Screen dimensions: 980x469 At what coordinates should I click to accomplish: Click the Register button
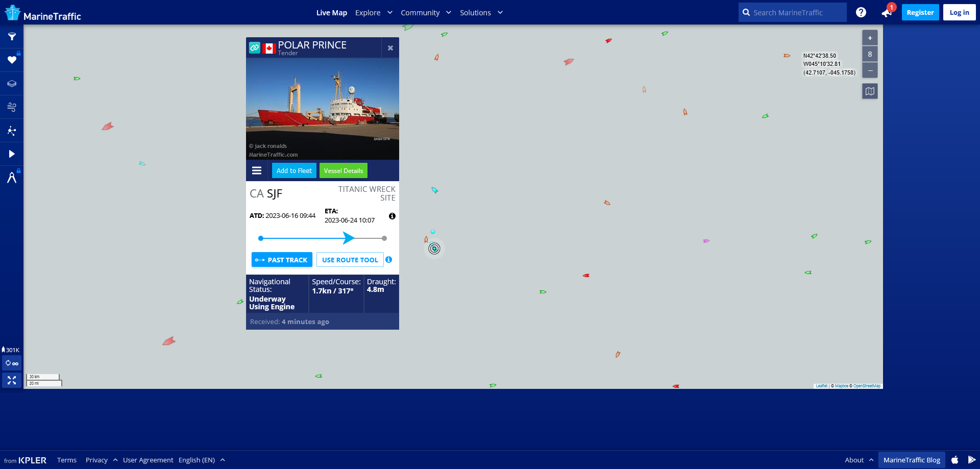coord(920,12)
